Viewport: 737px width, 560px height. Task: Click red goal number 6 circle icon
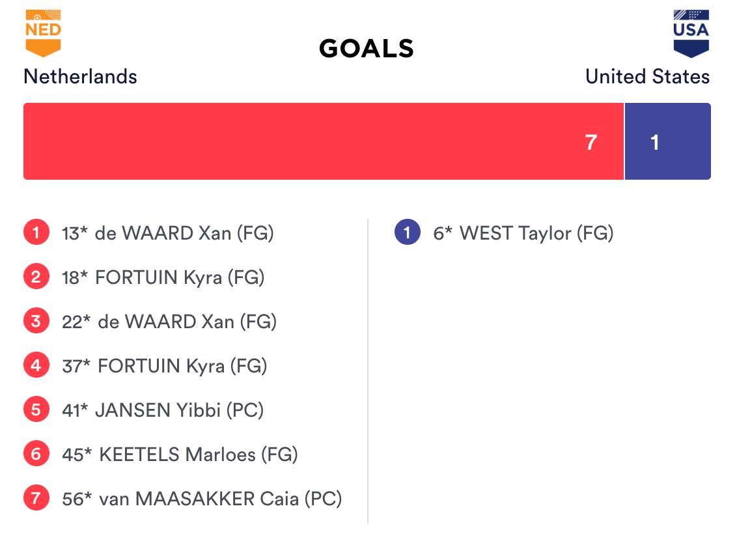click(x=36, y=454)
